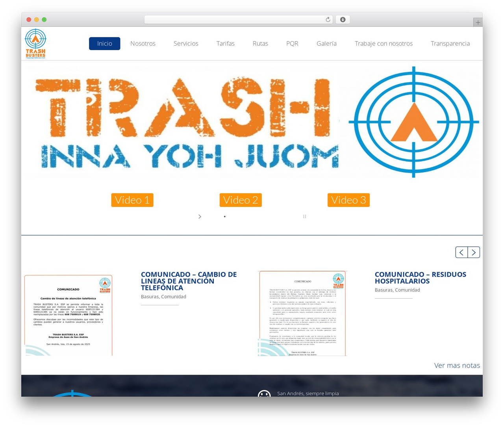Click Ver mas notas link

click(x=457, y=365)
